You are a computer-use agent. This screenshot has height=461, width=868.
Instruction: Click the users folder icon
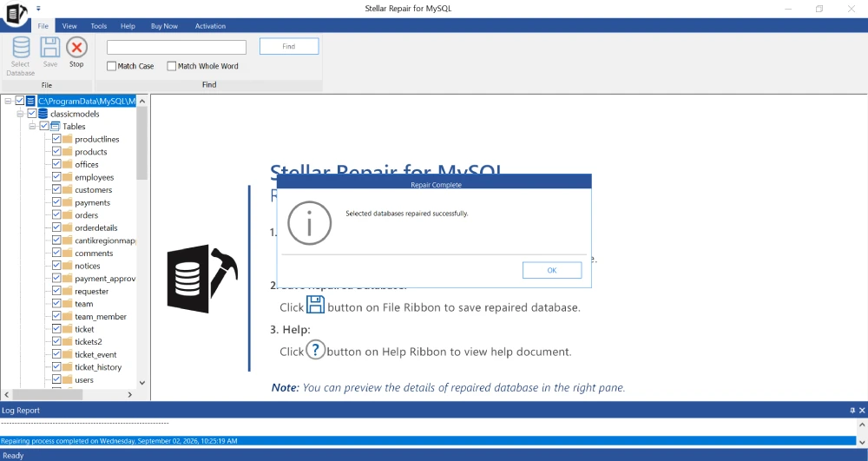pos(68,379)
